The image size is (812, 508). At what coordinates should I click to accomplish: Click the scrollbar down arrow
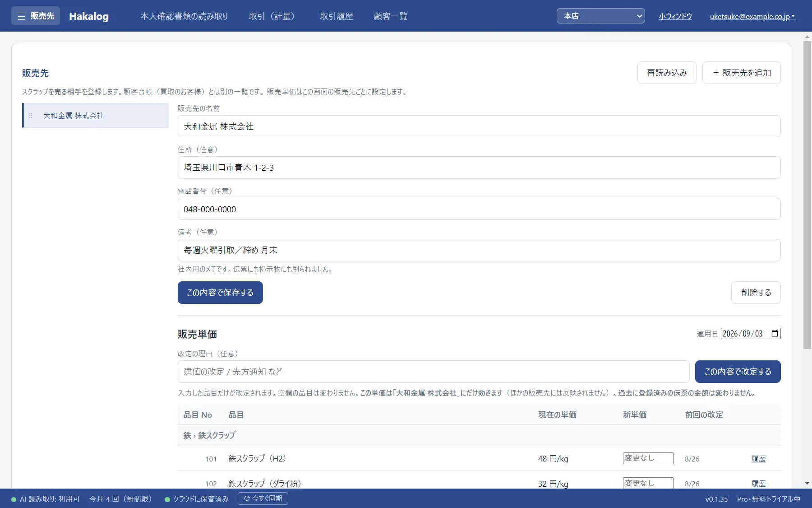(x=807, y=483)
